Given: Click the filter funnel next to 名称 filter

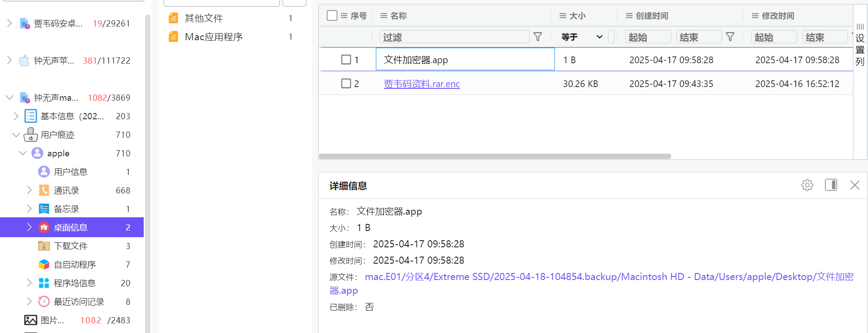Looking at the screenshot, I should click(538, 37).
